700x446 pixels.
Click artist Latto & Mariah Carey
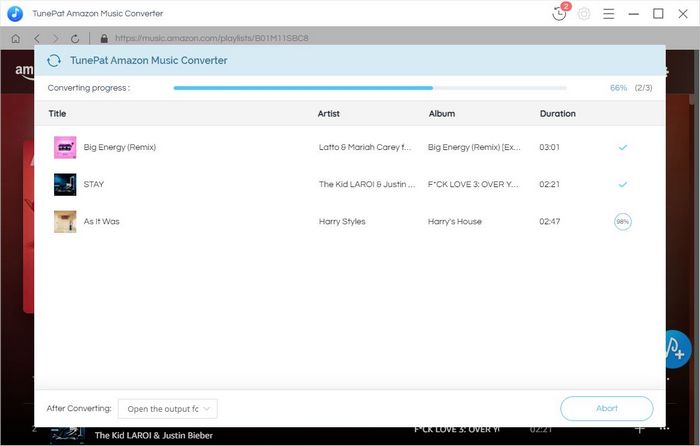tap(365, 147)
